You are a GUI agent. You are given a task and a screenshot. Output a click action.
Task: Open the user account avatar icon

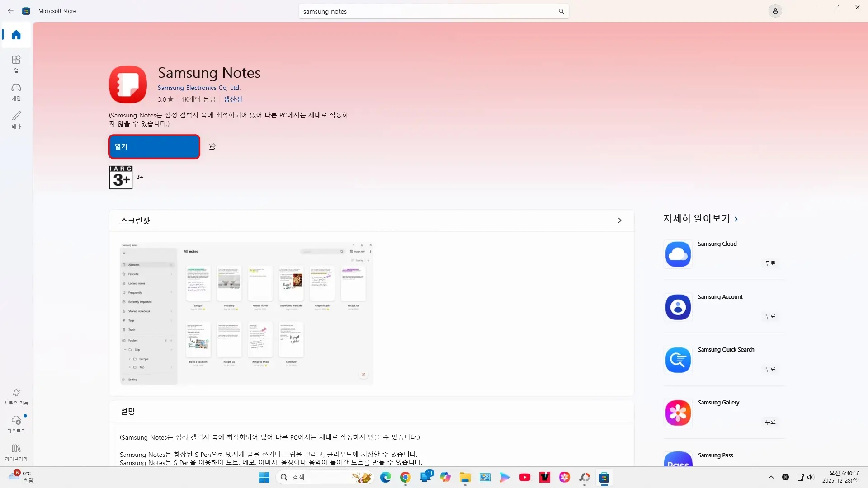point(776,11)
